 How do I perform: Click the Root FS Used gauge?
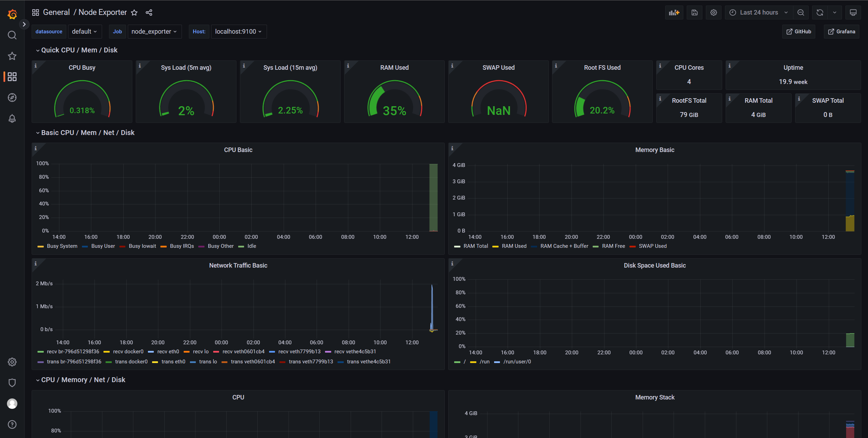602,99
